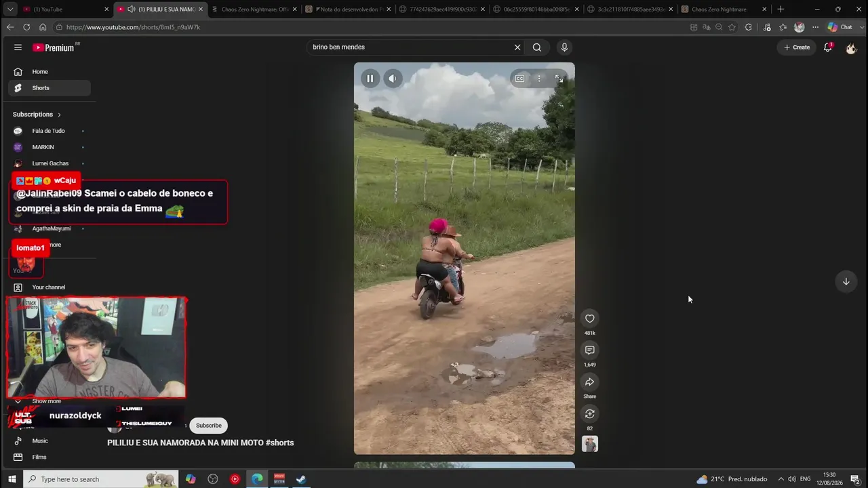Viewport: 868px width, 488px height.
Task: Subscribe to the Short's channel
Action: (209, 426)
